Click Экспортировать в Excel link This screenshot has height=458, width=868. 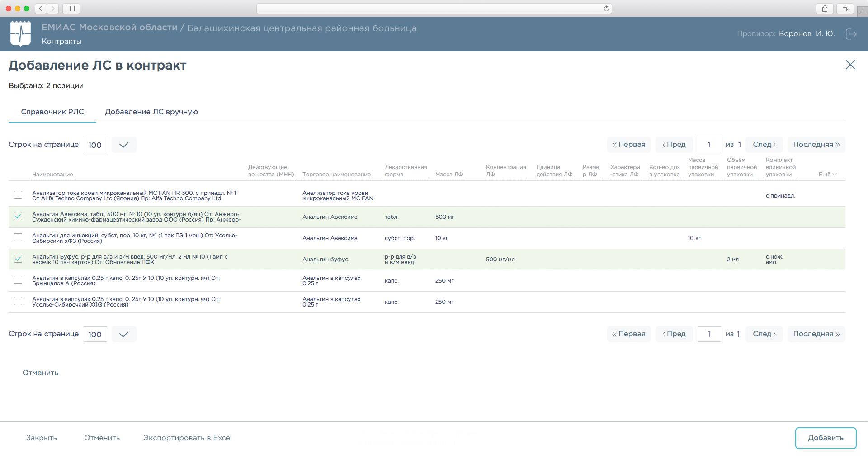point(188,438)
